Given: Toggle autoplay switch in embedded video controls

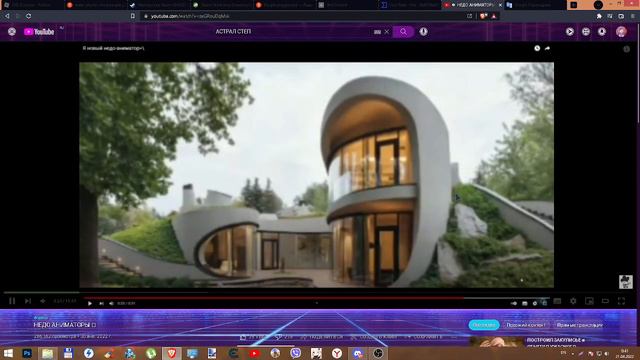Looking at the screenshot, I should pos(514,303).
